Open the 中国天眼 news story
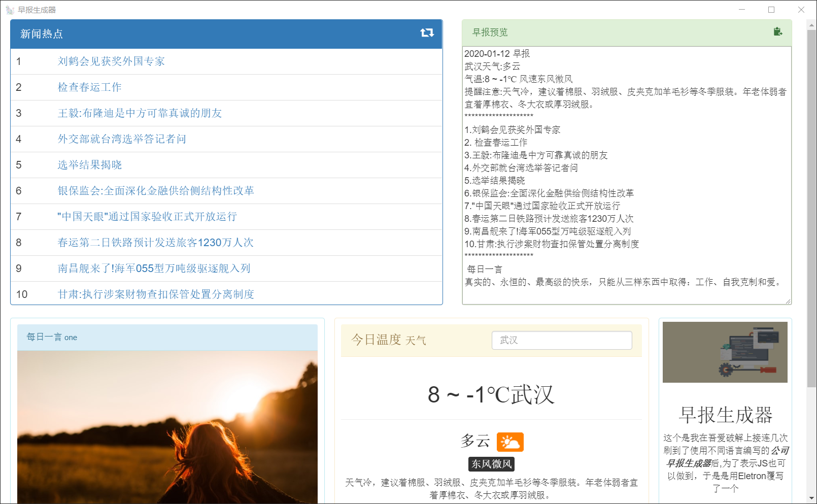The height and width of the screenshot is (504, 817). coord(147,217)
